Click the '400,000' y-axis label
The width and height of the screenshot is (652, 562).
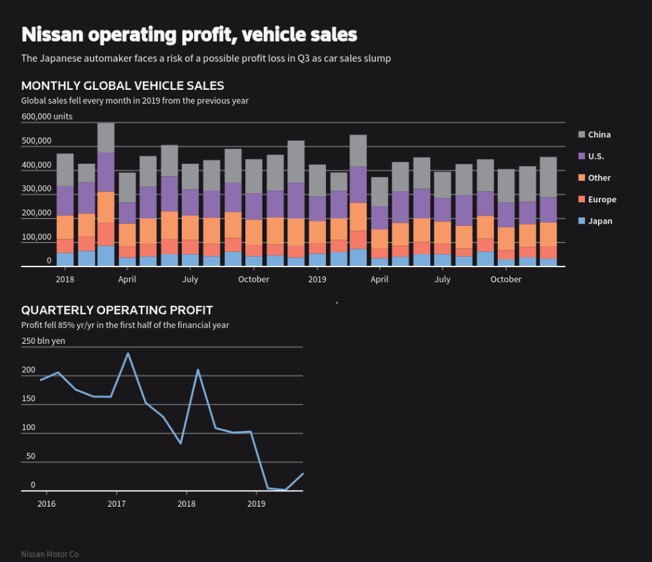click(x=37, y=165)
